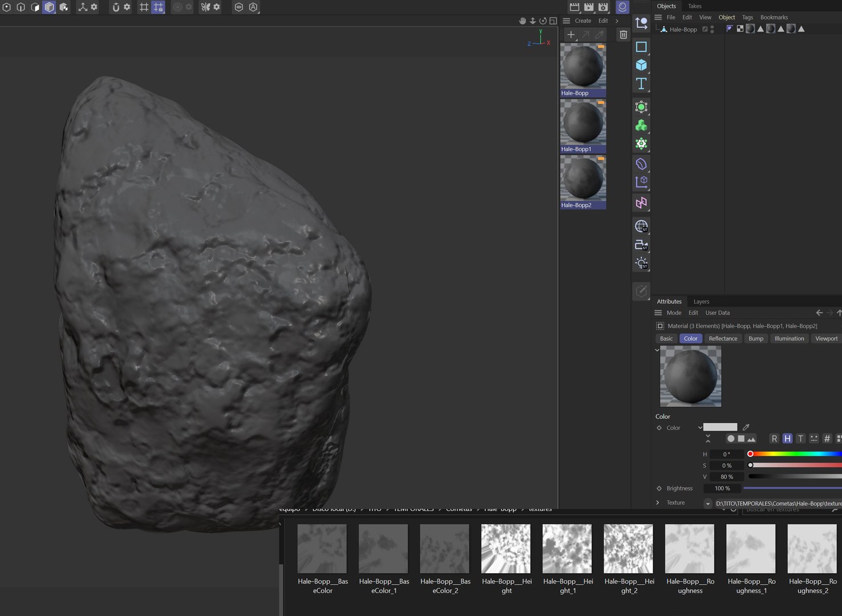Click the Symmetry butterfly icon

pos(205,7)
